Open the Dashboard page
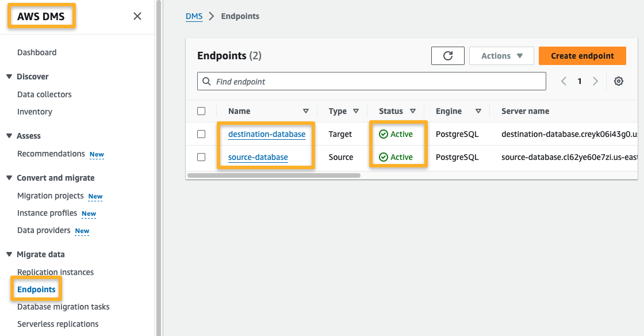The width and height of the screenshot is (644, 336). (x=37, y=52)
